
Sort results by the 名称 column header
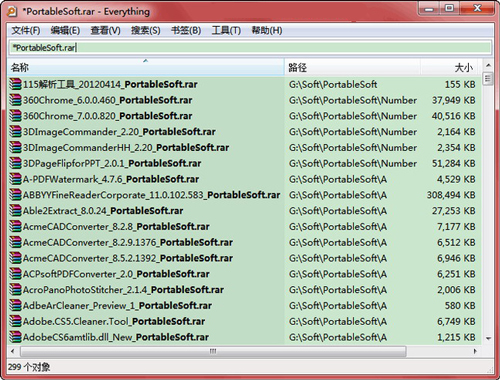click(x=146, y=68)
